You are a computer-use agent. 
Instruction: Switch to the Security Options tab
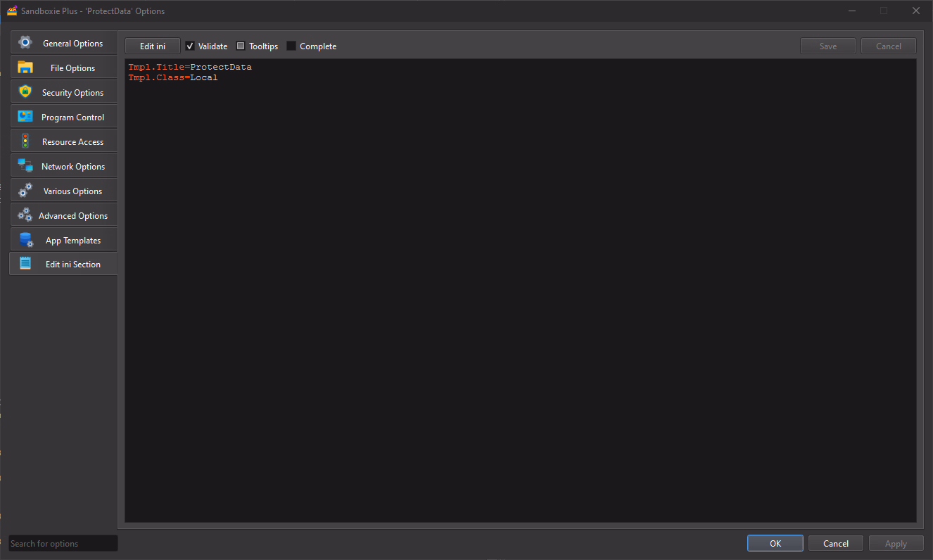[x=72, y=93]
